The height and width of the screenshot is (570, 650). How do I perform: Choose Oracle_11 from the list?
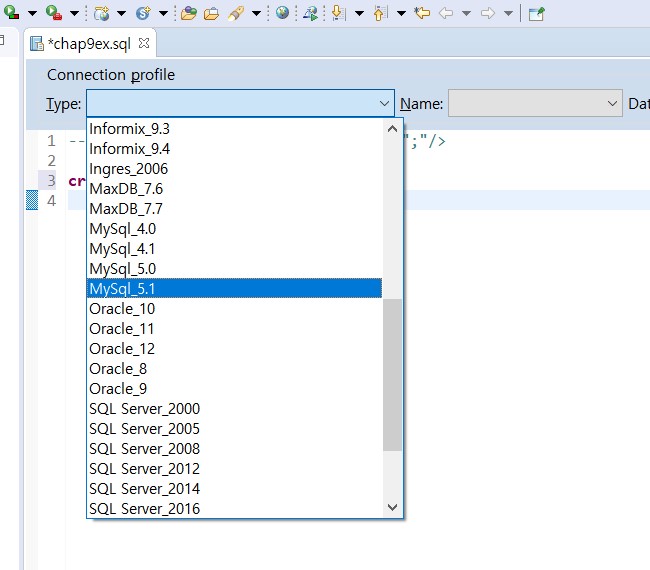[x=234, y=329]
